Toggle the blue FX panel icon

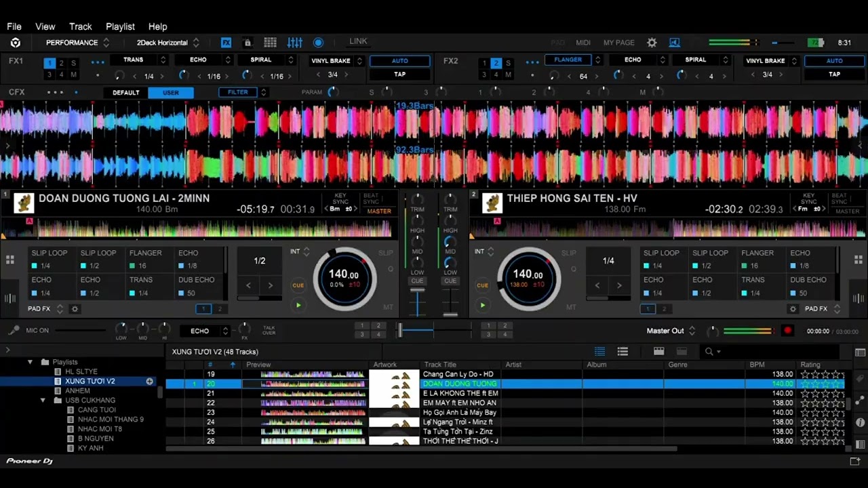(x=226, y=43)
